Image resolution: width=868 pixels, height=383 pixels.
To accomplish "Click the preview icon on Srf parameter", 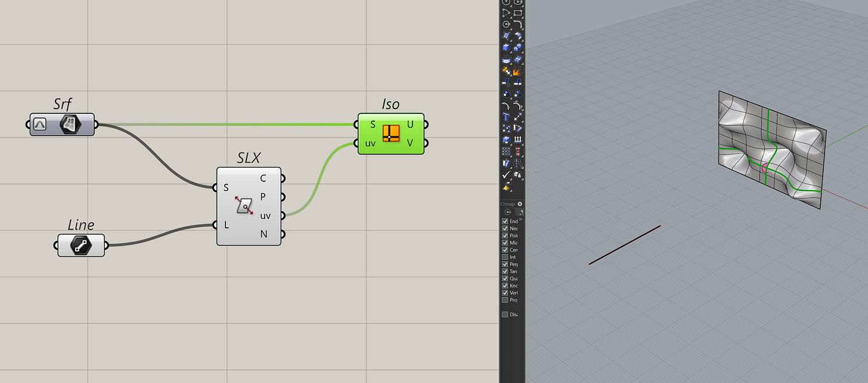I will click(39, 125).
